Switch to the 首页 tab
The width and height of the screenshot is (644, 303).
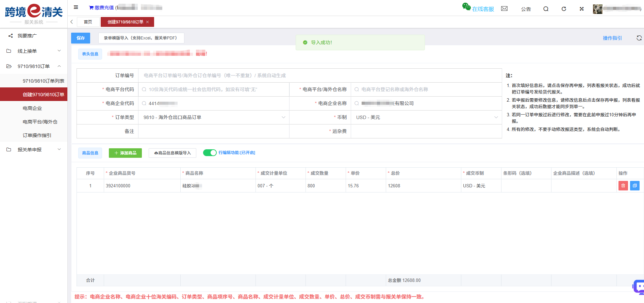(x=88, y=22)
